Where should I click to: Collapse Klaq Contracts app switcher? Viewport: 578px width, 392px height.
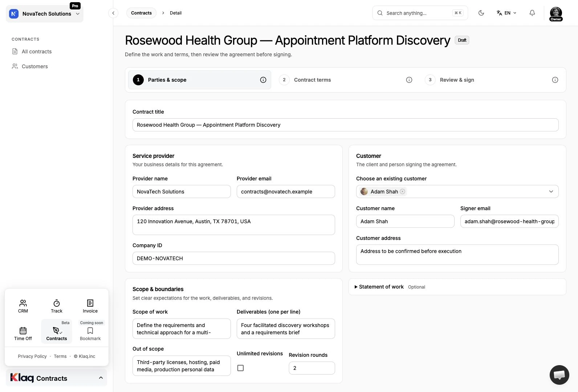[x=57, y=378]
